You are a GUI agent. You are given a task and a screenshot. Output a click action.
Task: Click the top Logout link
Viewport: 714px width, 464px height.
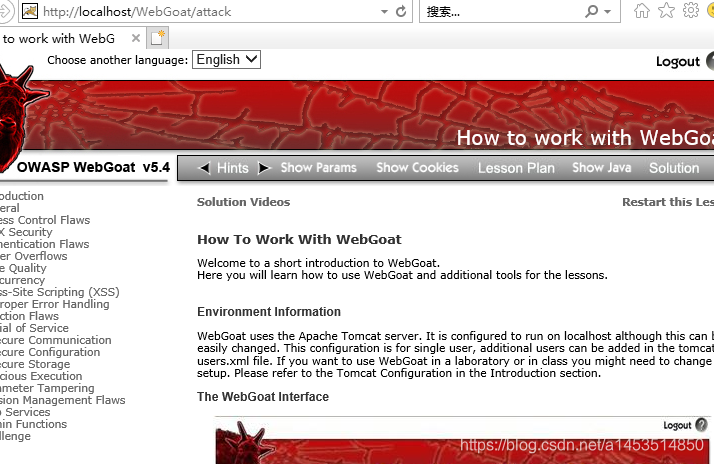coord(678,61)
